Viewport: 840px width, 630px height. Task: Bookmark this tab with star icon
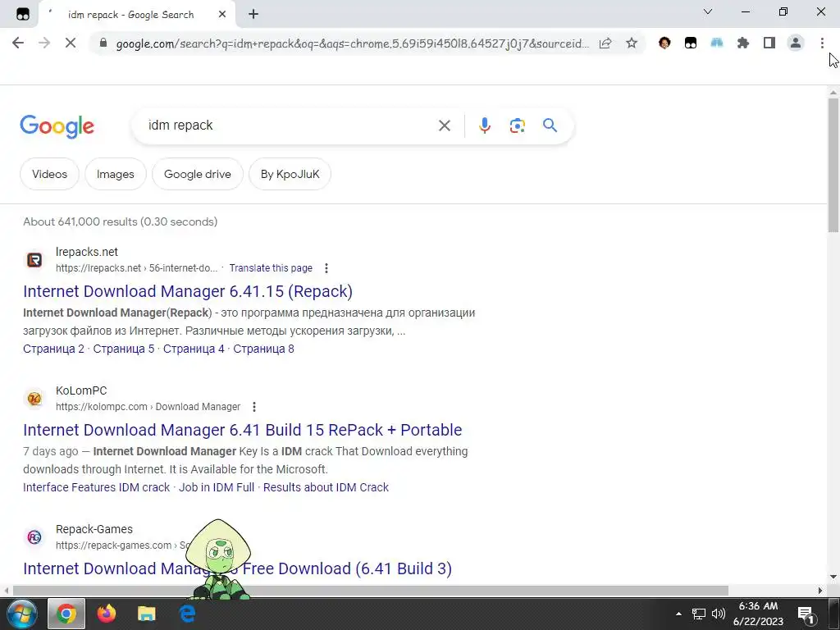click(632, 43)
